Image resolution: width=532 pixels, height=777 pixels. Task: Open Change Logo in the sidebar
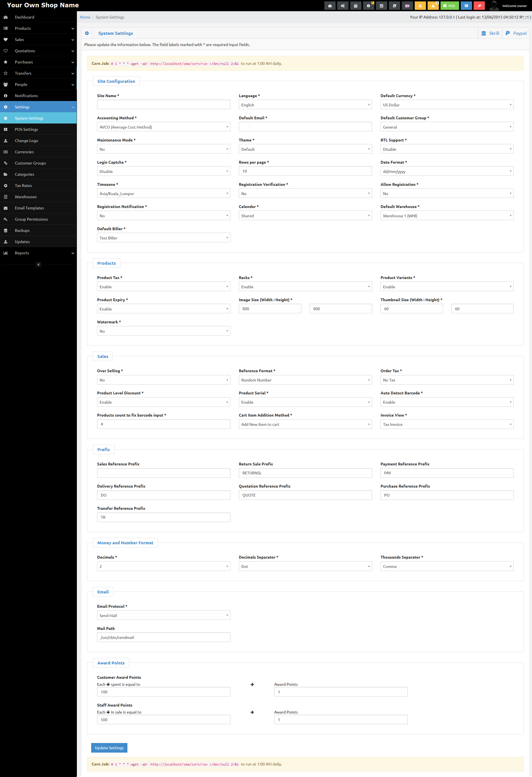(38, 141)
